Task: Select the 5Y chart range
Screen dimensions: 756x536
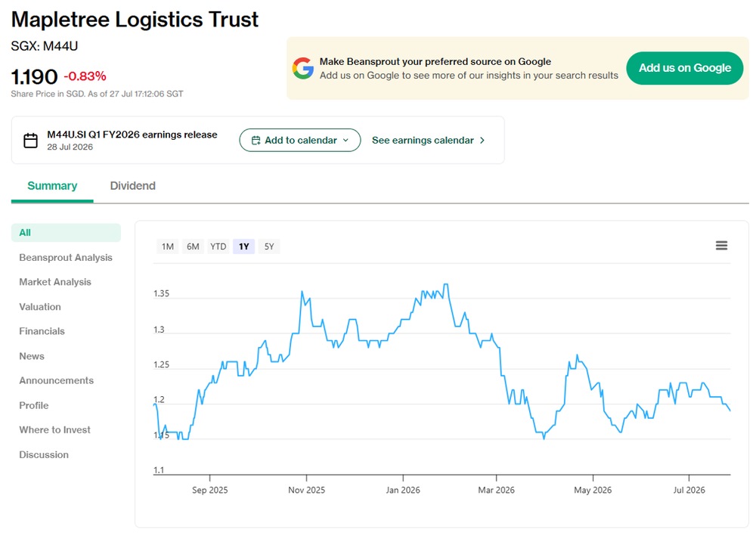Action: [269, 246]
